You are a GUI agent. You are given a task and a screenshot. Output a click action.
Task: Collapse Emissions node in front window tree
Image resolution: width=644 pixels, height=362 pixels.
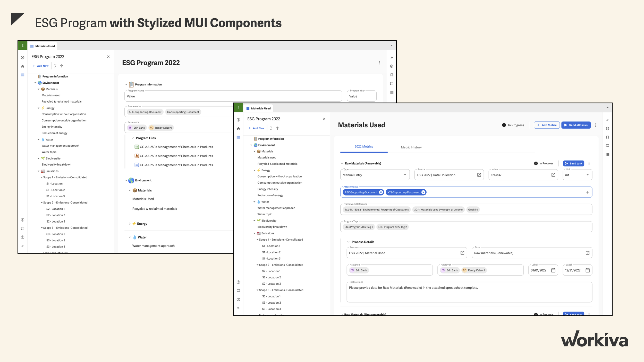pos(254,233)
